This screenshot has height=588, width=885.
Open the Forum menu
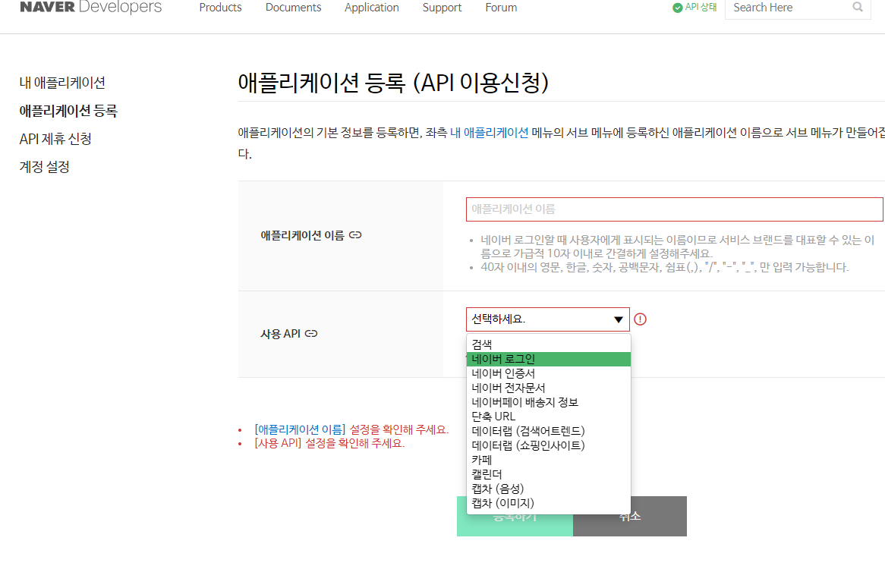(x=501, y=8)
